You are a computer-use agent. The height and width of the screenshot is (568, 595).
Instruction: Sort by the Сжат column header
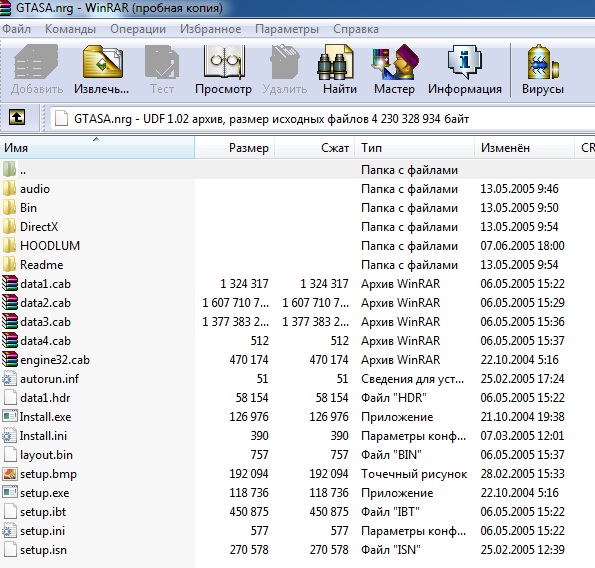[x=315, y=147]
